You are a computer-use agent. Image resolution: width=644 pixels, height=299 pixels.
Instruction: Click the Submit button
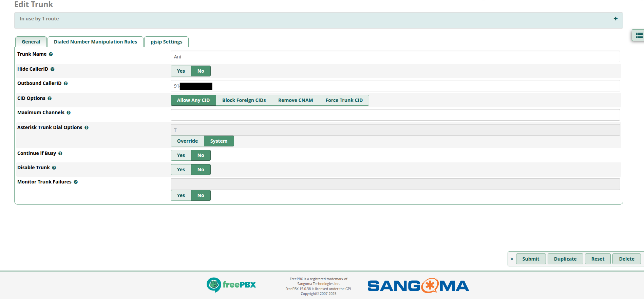point(530,259)
